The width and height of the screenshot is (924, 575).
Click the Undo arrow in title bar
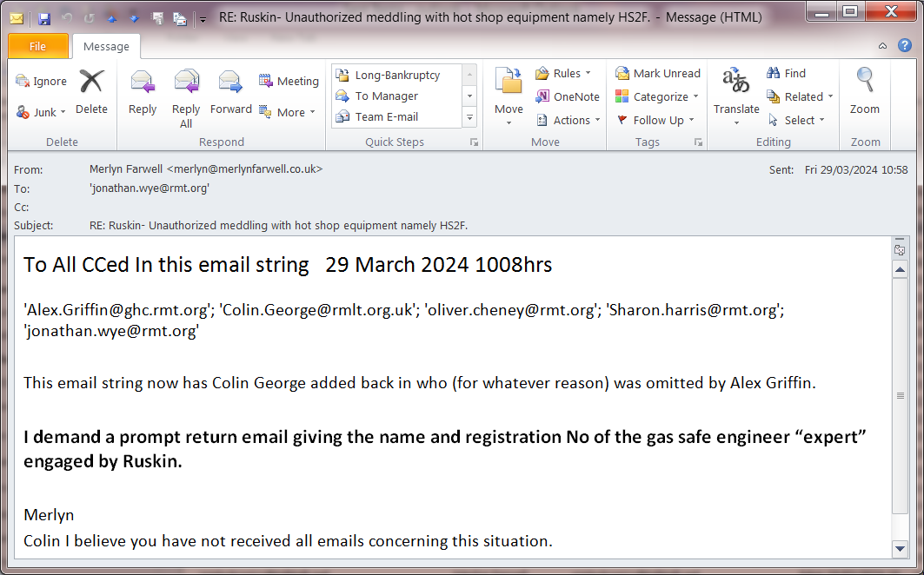67,18
